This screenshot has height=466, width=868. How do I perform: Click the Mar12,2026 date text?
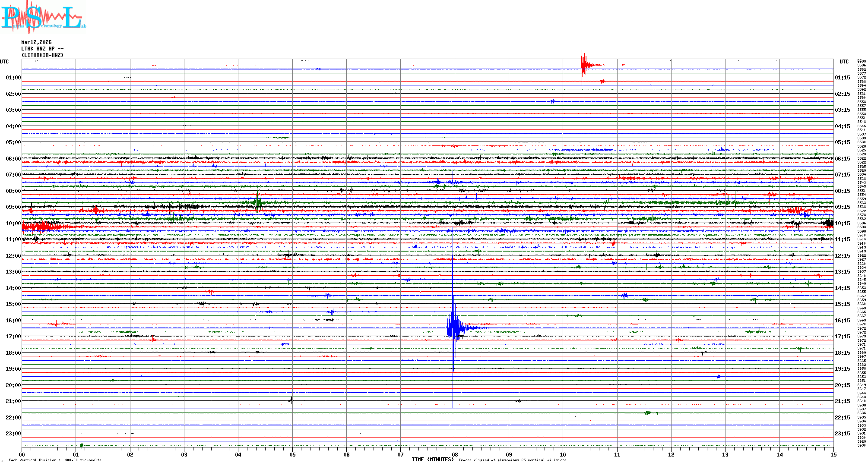pyautogui.click(x=36, y=42)
